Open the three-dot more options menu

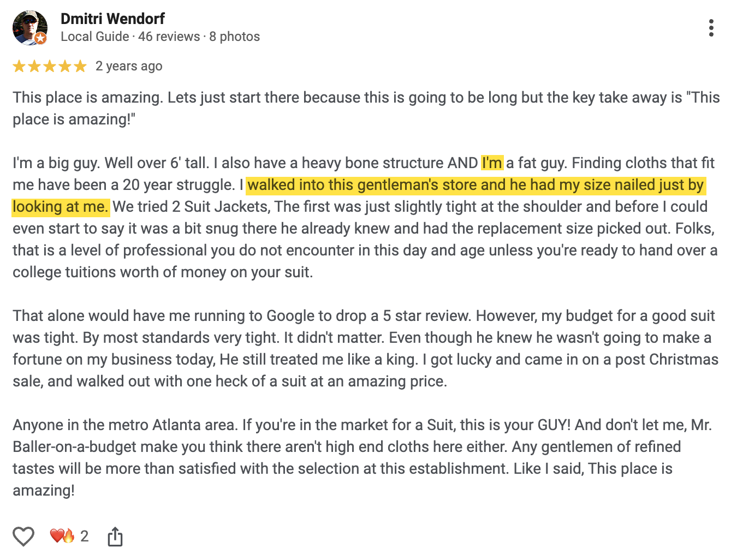click(711, 28)
